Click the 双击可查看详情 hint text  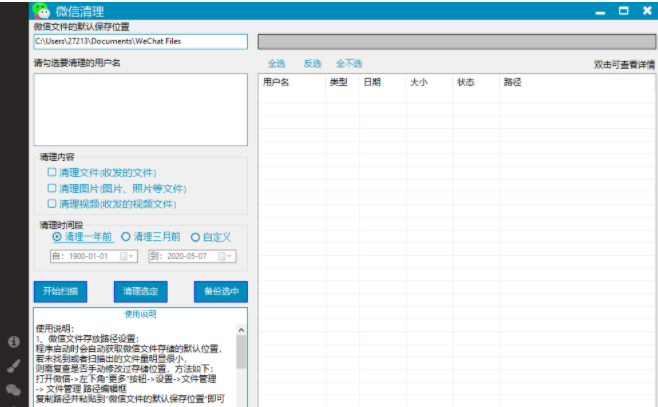tap(624, 65)
